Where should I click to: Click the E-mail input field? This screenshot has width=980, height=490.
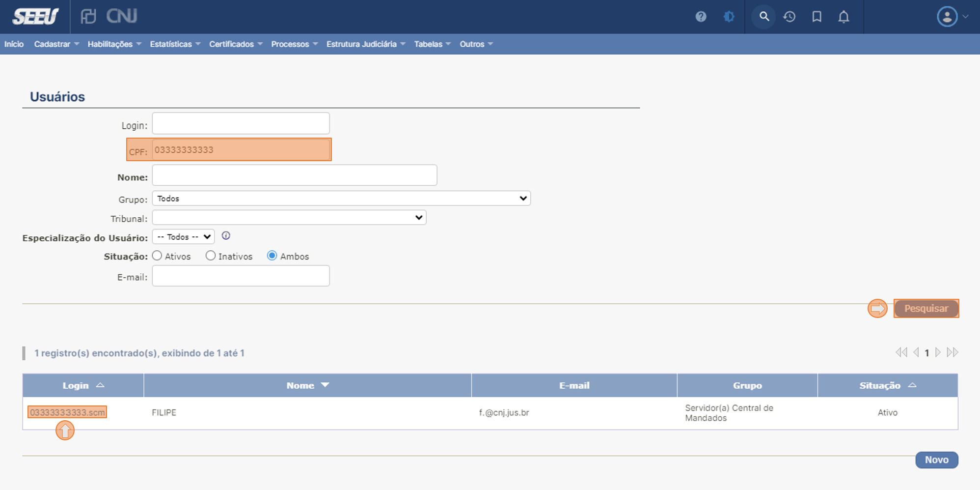[241, 276]
